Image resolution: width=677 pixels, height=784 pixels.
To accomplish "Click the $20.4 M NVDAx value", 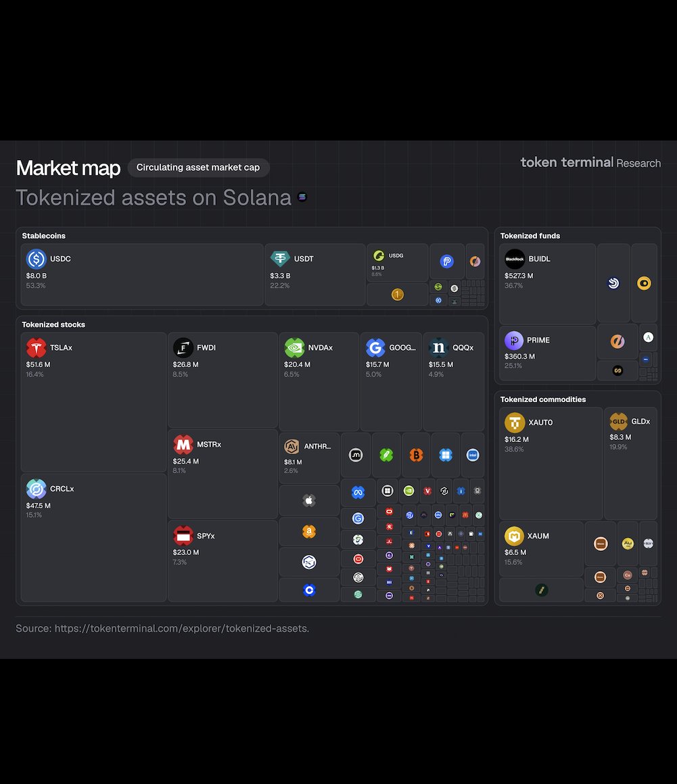I will click(x=297, y=364).
